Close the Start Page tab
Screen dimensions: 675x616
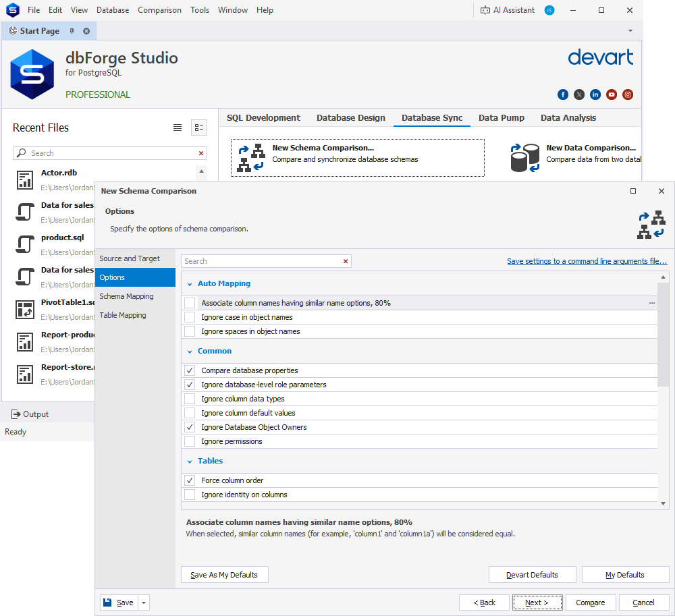point(86,31)
